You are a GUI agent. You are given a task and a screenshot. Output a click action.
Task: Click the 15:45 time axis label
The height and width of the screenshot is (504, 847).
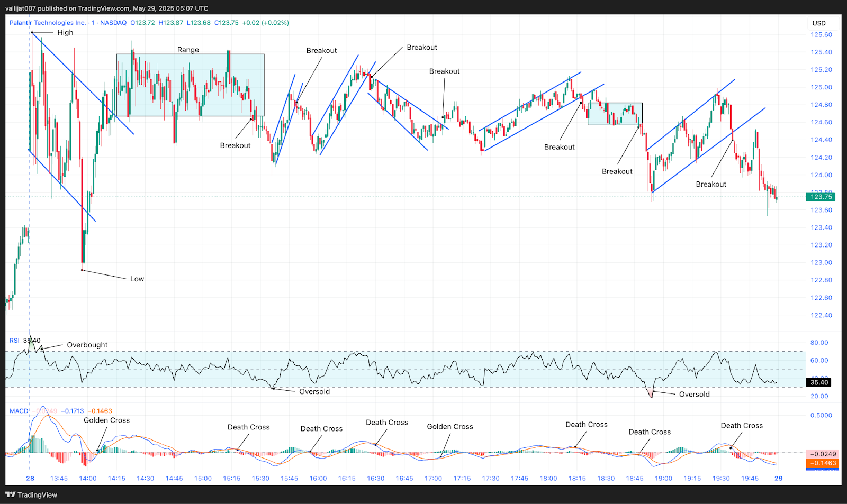pos(289,478)
